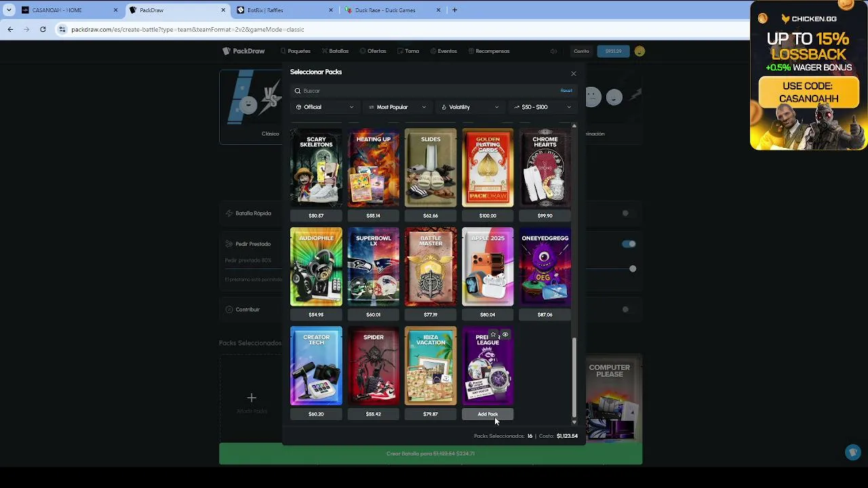Toggle the Contribuir switch
Screen dimensions: 868x488
[x=629, y=309]
